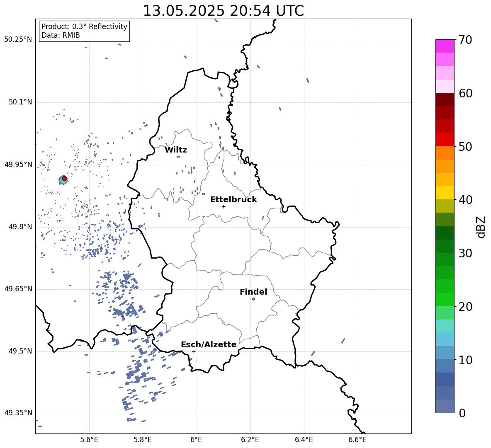Click the Wiltz city label
This screenshot has height=448, width=491.
coord(176,150)
